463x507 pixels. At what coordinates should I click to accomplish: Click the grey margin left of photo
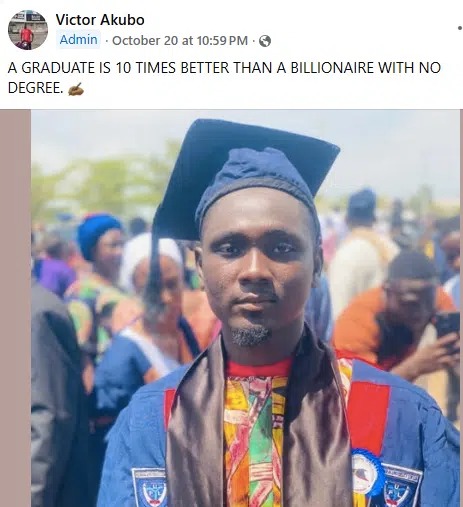[15, 308]
